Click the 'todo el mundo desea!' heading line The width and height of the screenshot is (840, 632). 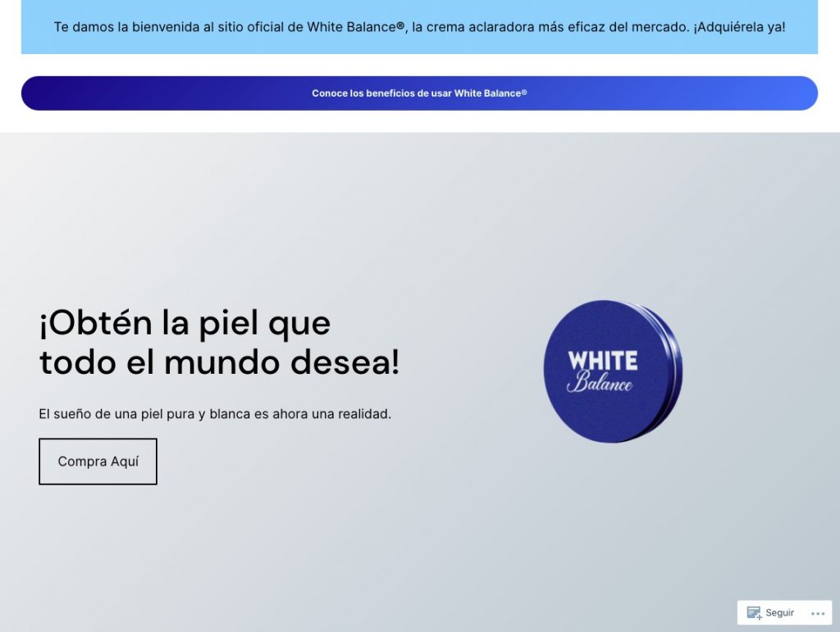pyautogui.click(x=219, y=361)
